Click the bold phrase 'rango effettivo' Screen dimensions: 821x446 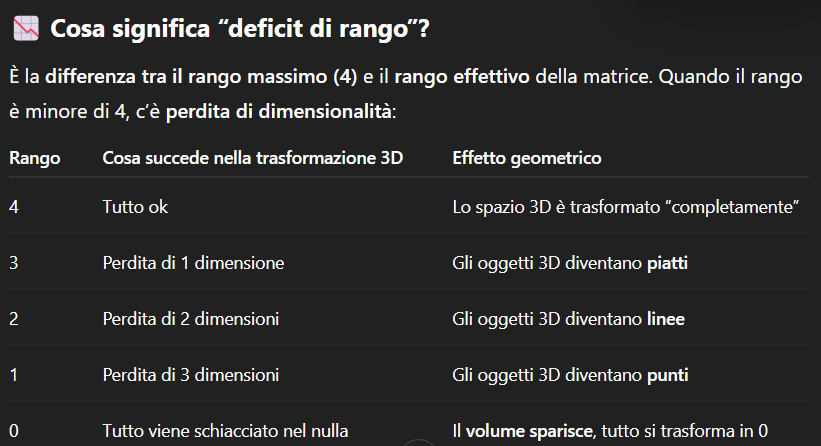462,77
